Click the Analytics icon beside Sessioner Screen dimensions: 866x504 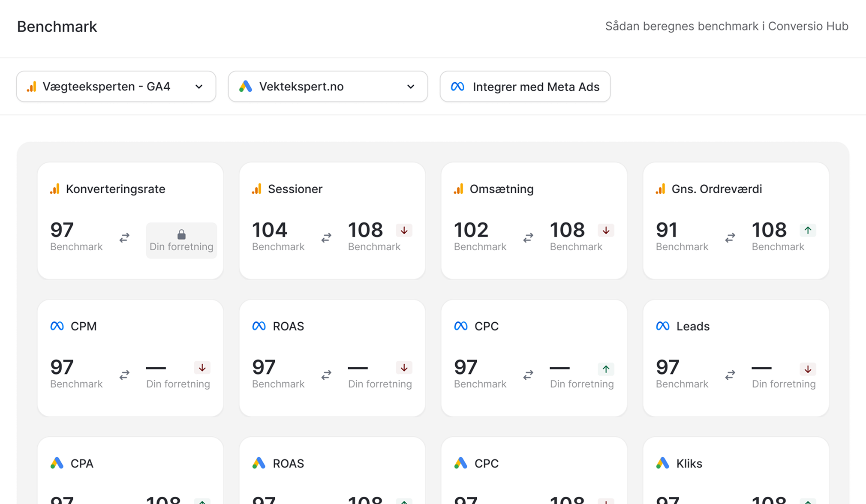pyautogui.click(x=257, y=189)
